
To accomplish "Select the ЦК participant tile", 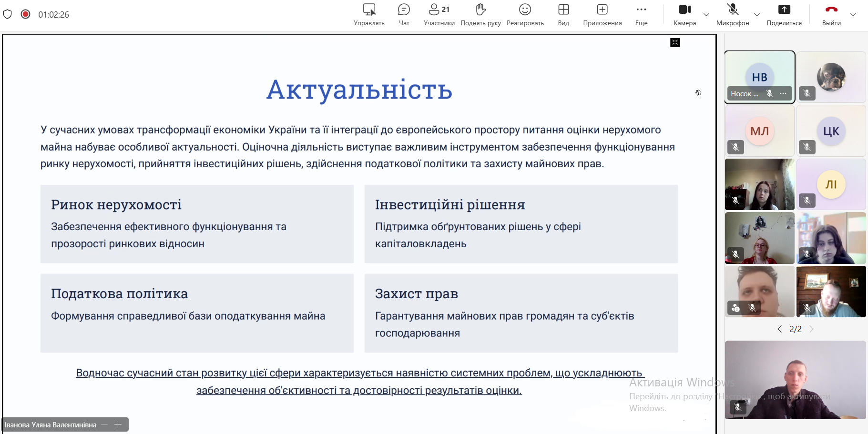I will coord(831,131).
